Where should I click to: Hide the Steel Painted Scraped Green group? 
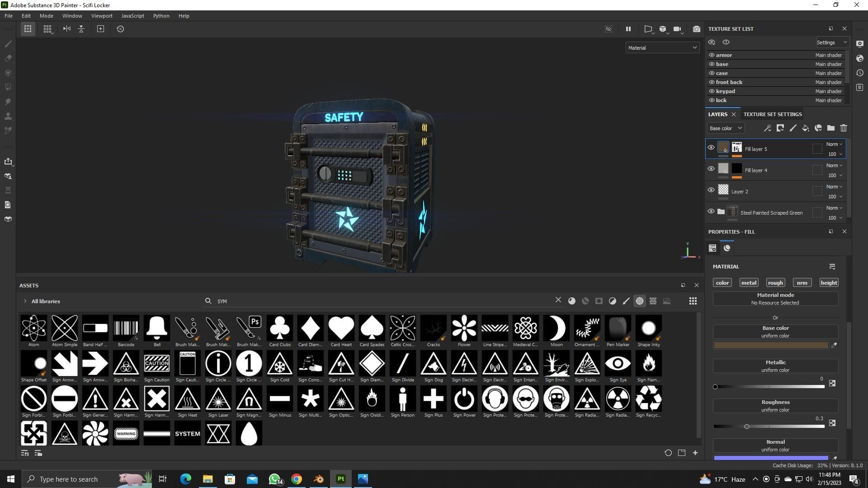[x=711, y=211]
